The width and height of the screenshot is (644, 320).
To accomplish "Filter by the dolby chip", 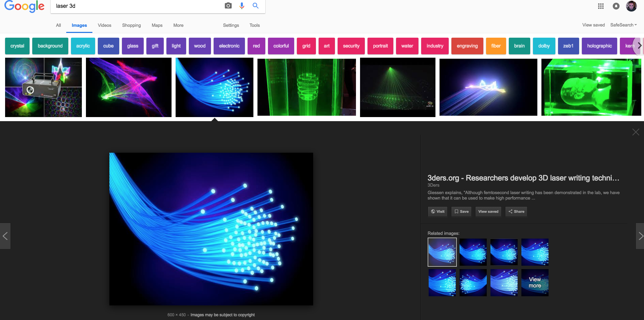I will pos(544,46).
